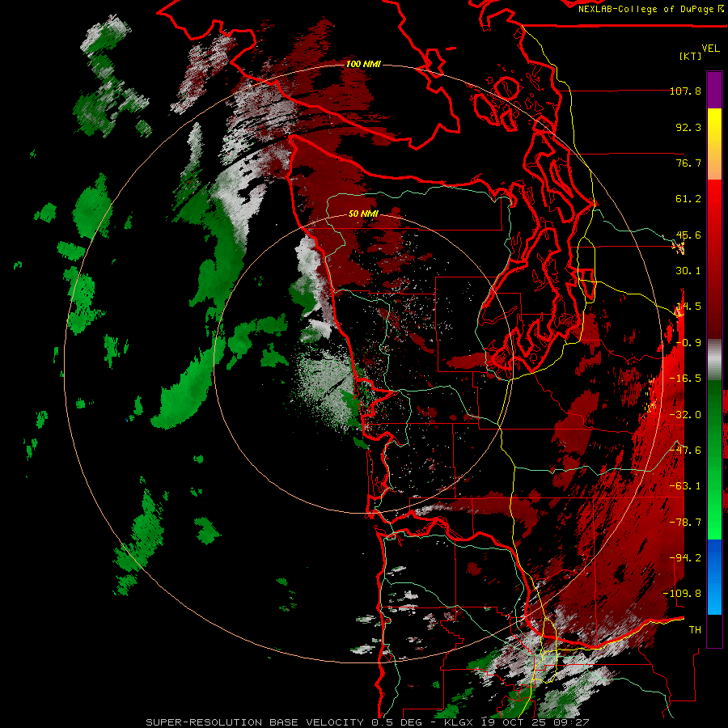Click the 92.3 velocity scale value
This screenshot has height=728, width=728.
[688, 127]
